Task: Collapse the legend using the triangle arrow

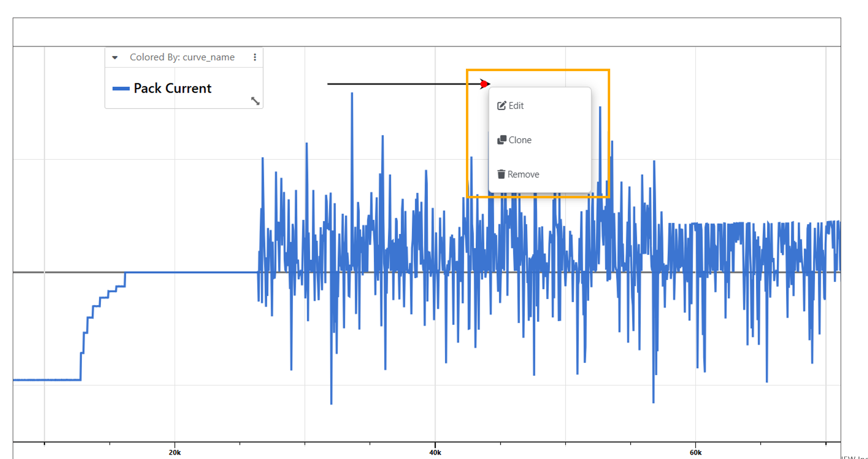Action: click(115, 57)
